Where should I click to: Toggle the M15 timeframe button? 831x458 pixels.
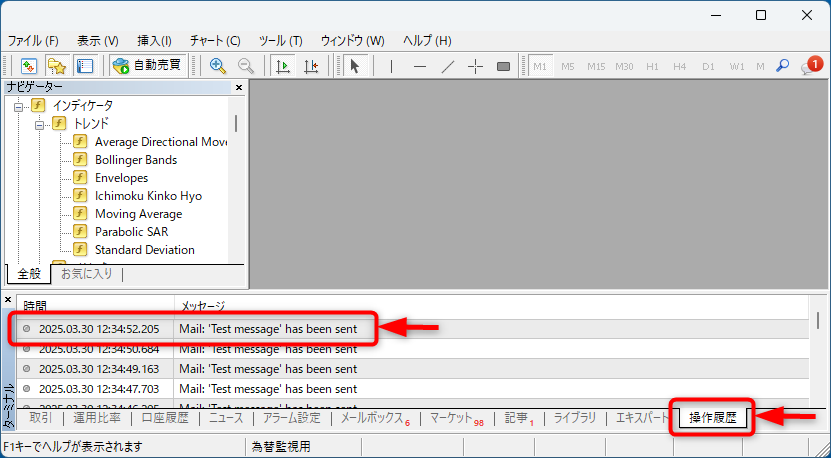[596, 66]
